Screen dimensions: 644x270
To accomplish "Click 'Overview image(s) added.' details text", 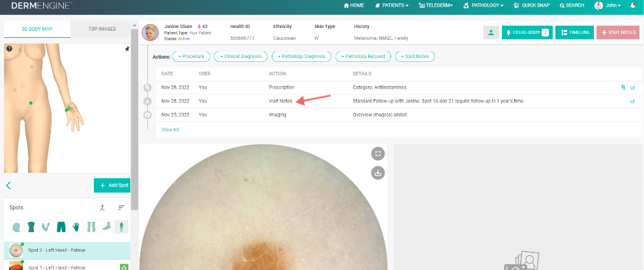I will pos(380,115).
